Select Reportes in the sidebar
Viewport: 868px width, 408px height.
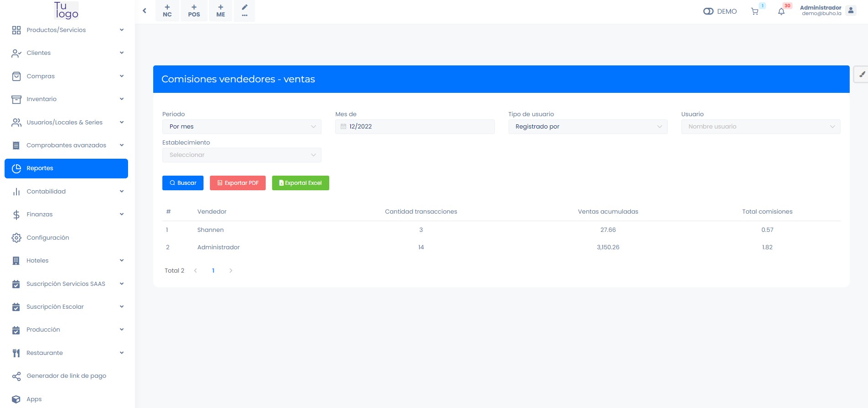pos(66,168)
